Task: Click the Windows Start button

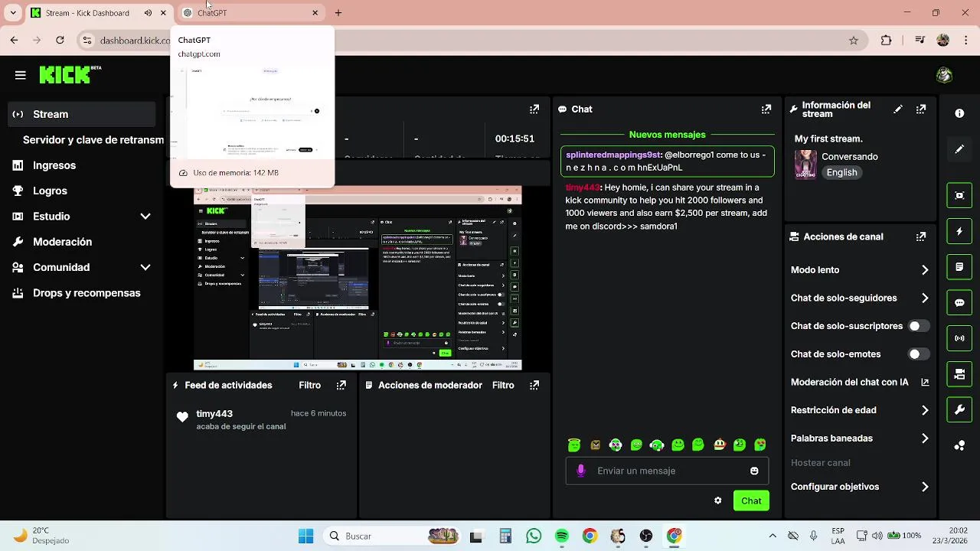Action: click(x=305, y=536)
